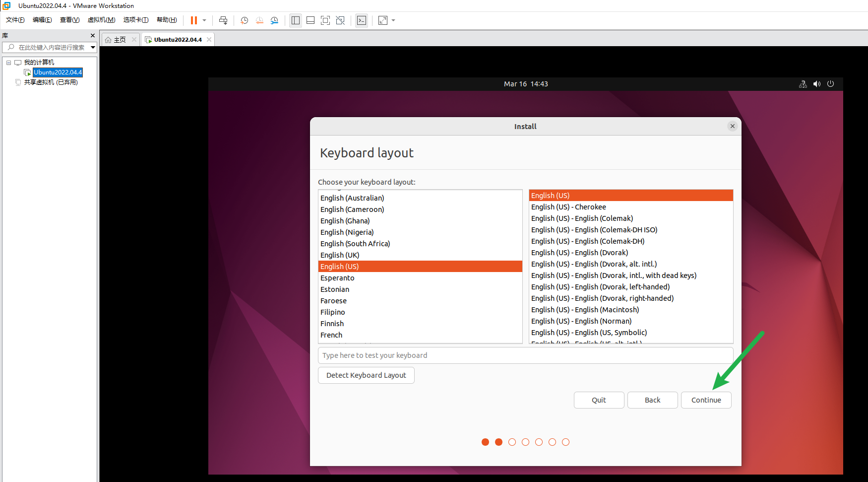Toggle the library sidebar view icon
Screen dimensions: 868x482
(x=296, y=20)
